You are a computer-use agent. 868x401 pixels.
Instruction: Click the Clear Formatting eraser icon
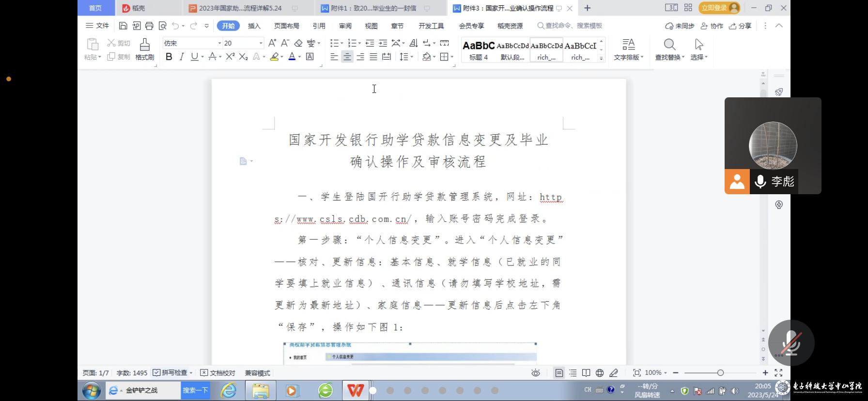coord(298,43)
